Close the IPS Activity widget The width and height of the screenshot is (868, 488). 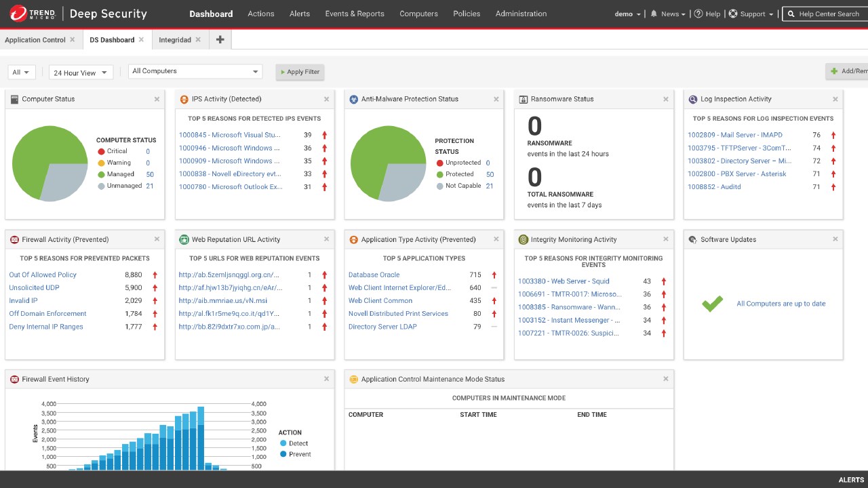326,99
